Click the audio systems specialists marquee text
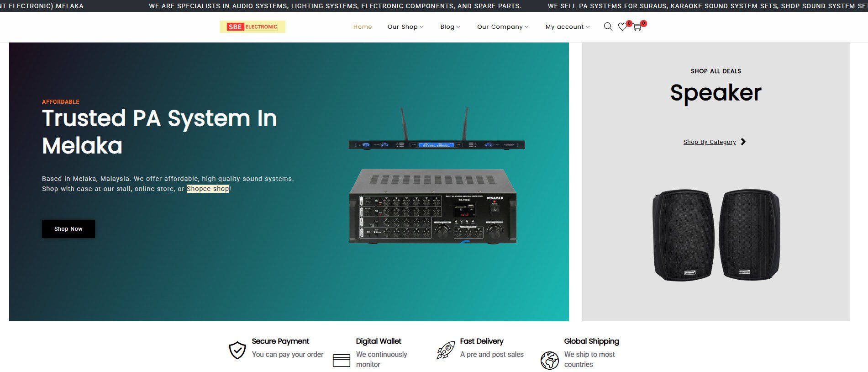868x372 pixels. pyautogui.click(x=335, y=6)
